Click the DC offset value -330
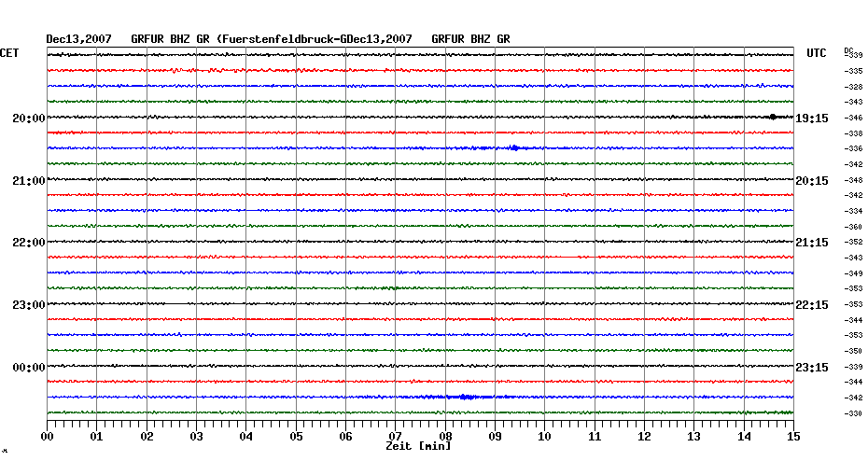Viewport: 868px width, 461px height. [854, 412]
